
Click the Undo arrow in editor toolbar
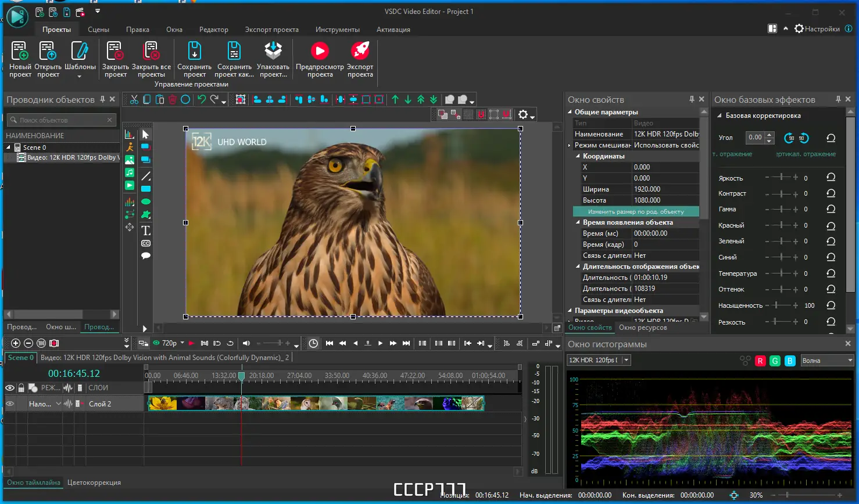coord(201,99)
